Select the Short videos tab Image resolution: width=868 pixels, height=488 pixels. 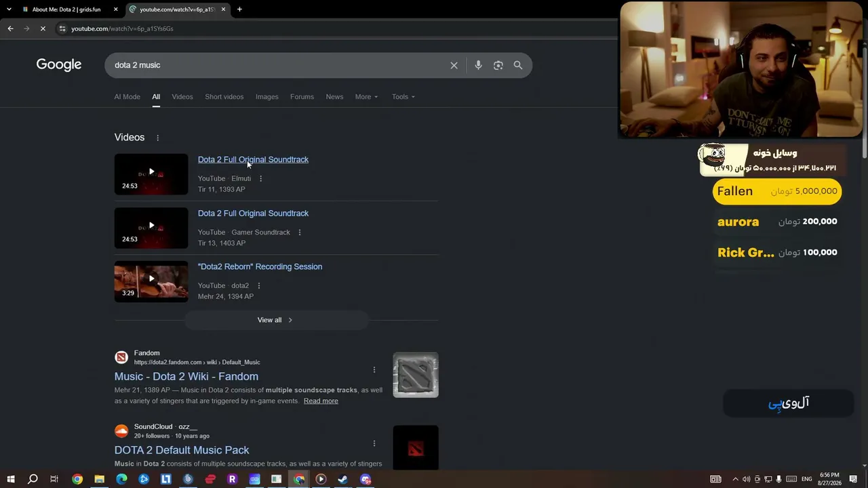point(224,97)
